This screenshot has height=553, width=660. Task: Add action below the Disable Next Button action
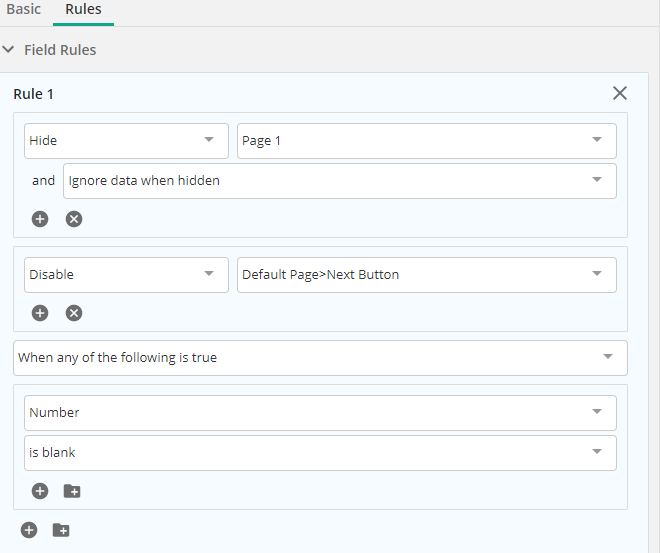pyautogui.click(x=40, y=313)
